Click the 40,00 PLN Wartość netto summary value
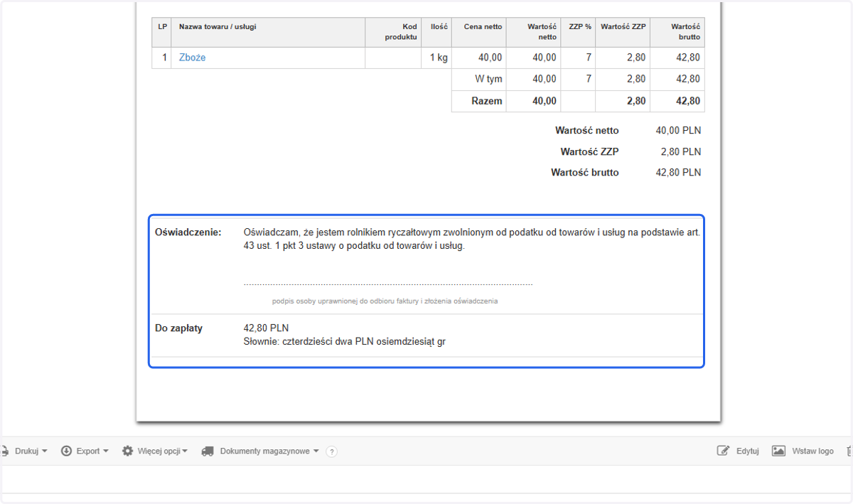Viewport: 853px width, 504px height. click(678, 131)
